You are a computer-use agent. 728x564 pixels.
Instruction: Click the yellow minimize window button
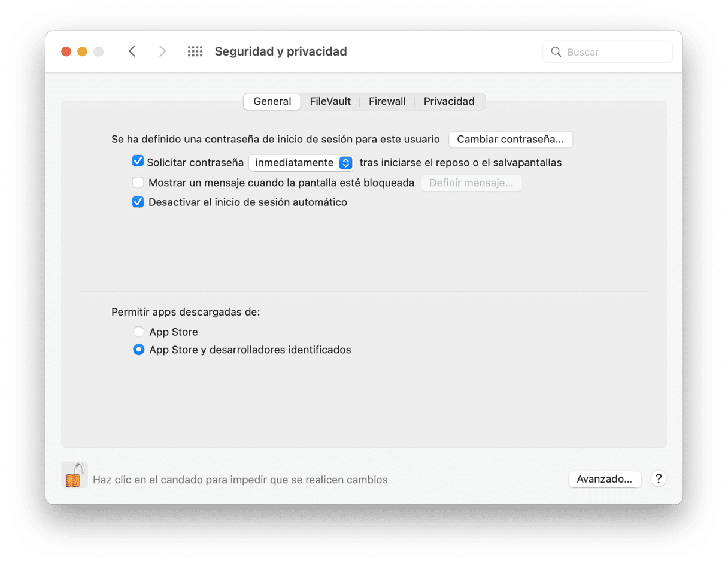click(82, 52)
